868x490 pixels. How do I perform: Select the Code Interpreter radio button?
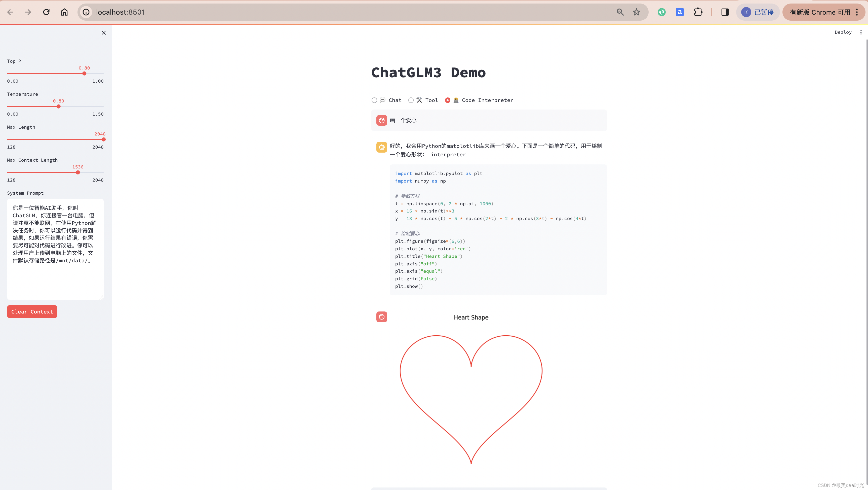448,100
